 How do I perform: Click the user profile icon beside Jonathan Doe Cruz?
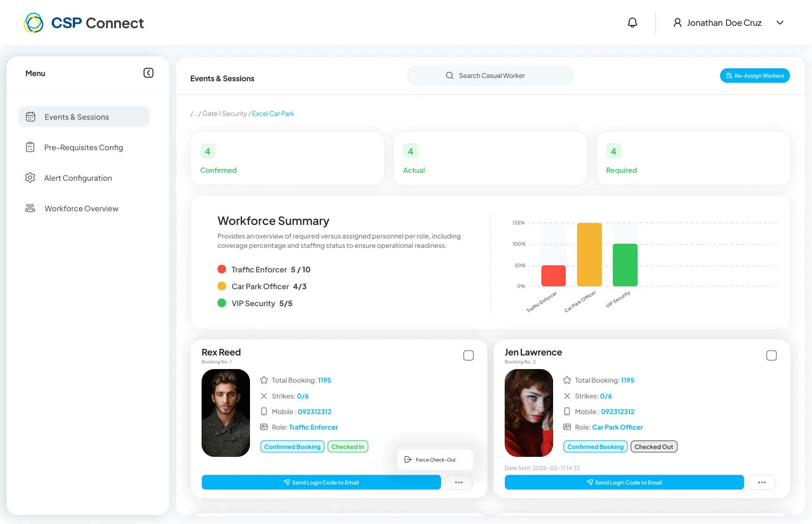click(677, 23)
